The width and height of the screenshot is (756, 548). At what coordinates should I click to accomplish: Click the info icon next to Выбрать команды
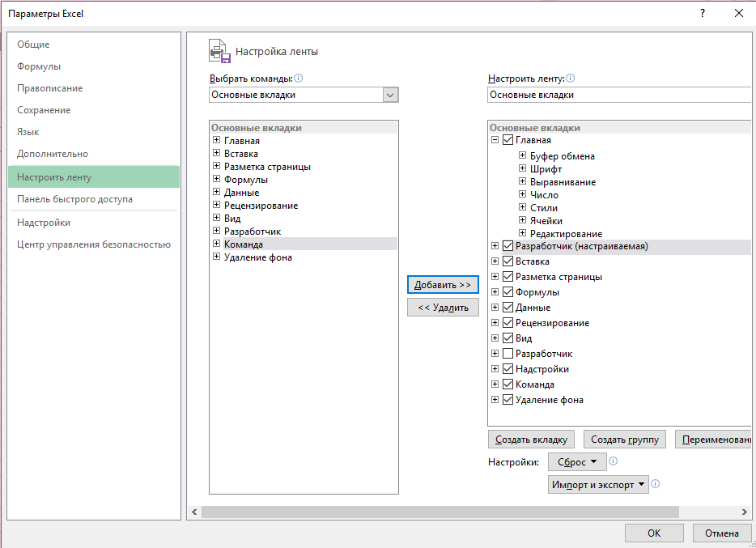pos(298,79)
